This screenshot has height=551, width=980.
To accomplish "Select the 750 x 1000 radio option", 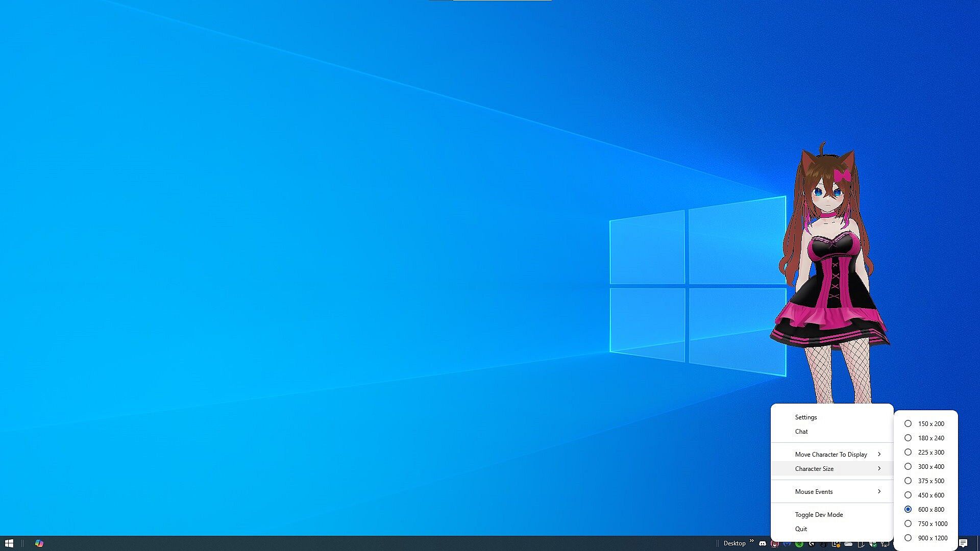I will point(932,524).
